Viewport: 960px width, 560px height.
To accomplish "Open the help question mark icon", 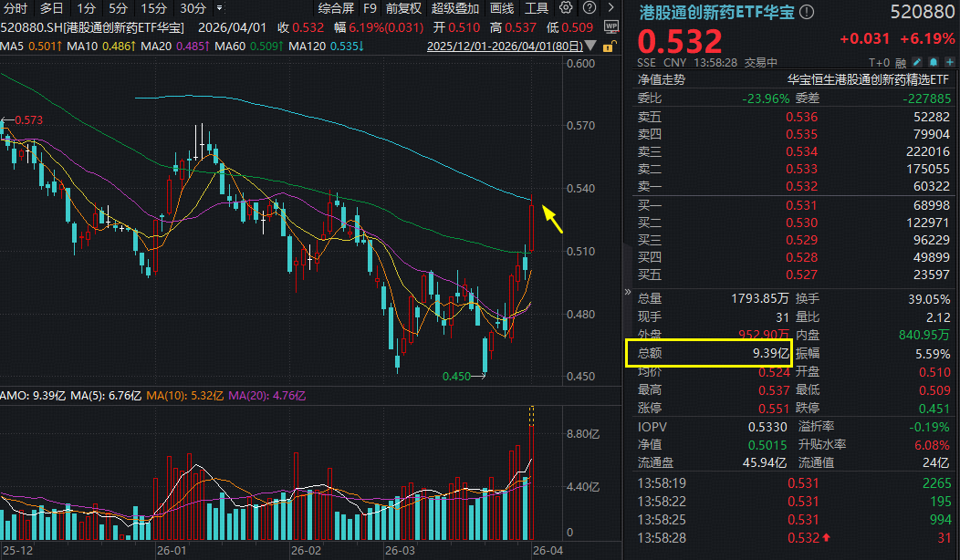I will [589, 7].
